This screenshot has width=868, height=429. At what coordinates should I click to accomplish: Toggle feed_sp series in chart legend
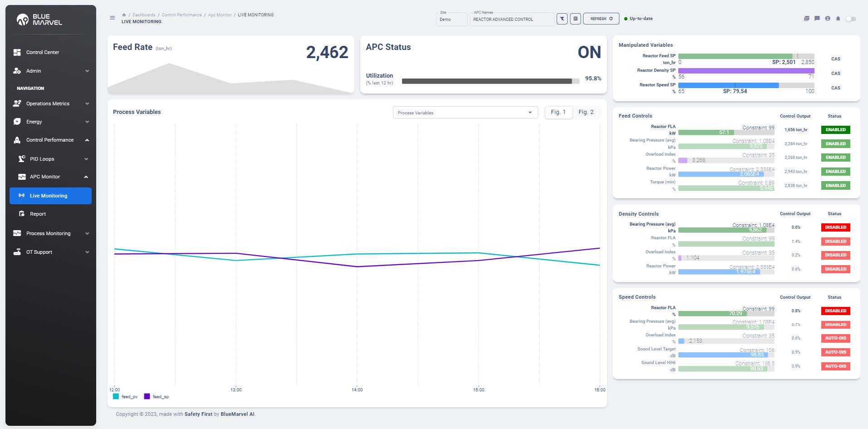pos(157,397)
